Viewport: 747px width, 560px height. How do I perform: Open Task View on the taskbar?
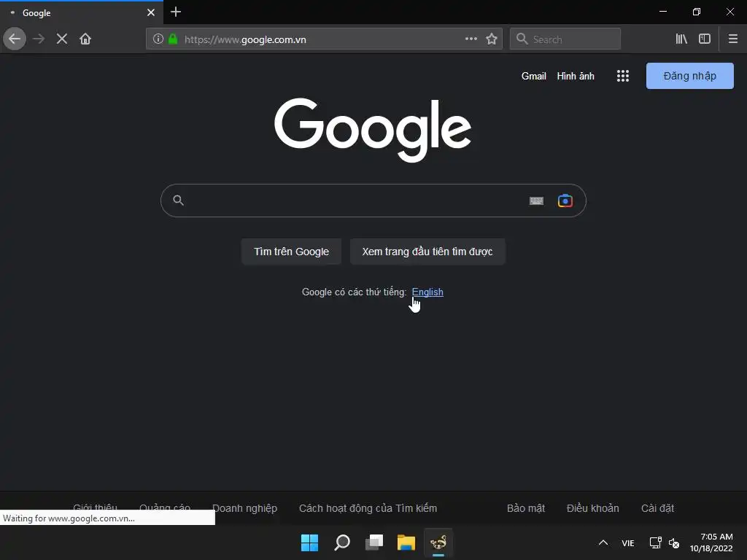[x=374, y=542]
